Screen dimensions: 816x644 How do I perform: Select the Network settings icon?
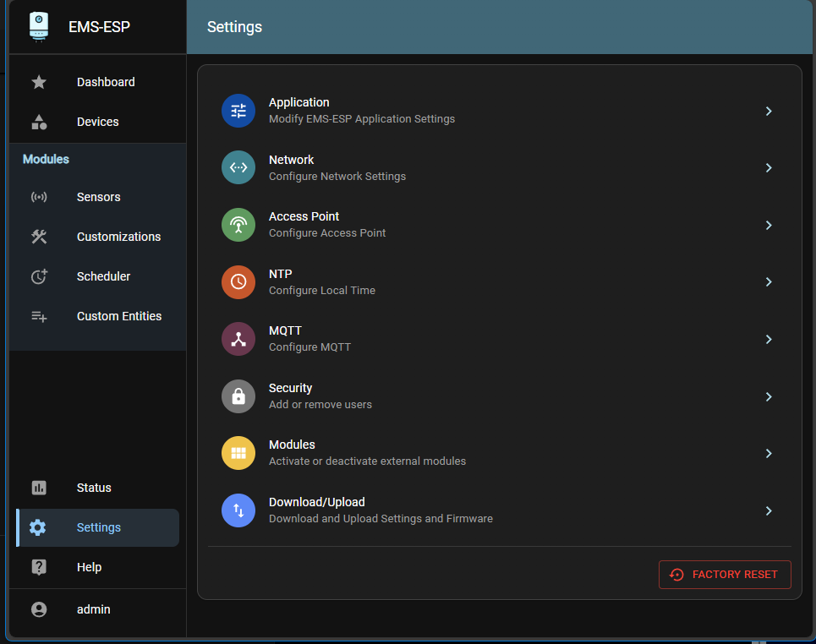[238, 167]
